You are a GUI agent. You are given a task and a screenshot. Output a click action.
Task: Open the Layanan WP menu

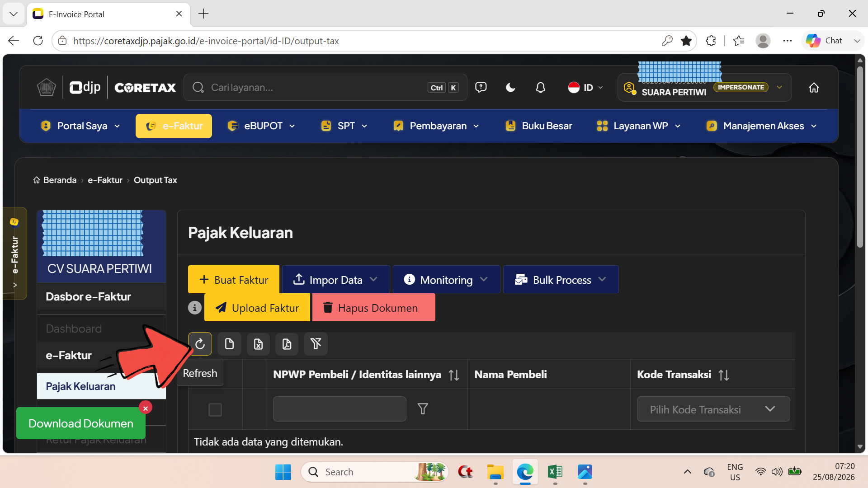click(639, 126)
